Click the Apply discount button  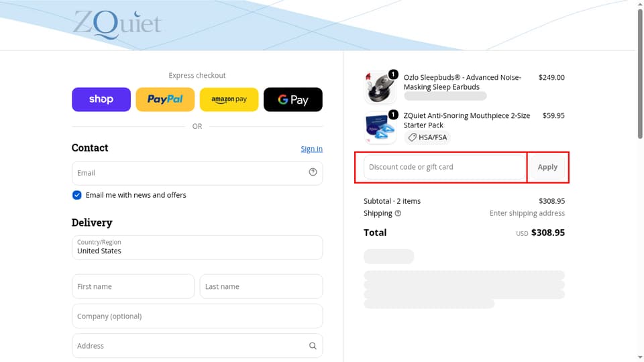tap(547, 167)
